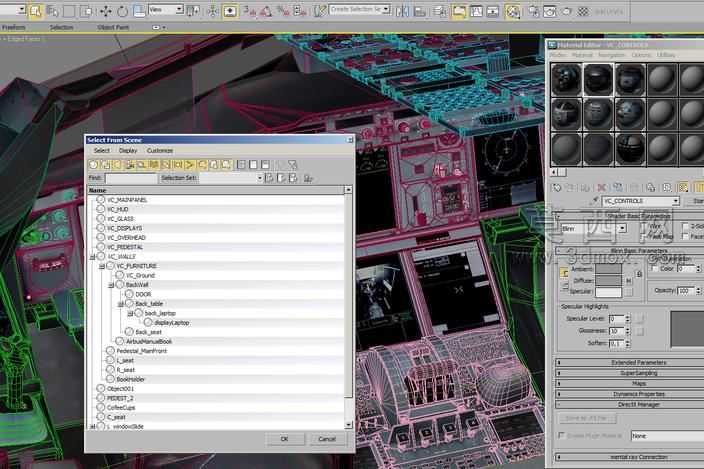Toggle the VC_DISPLAYS object circle icon

click(101, 228)
